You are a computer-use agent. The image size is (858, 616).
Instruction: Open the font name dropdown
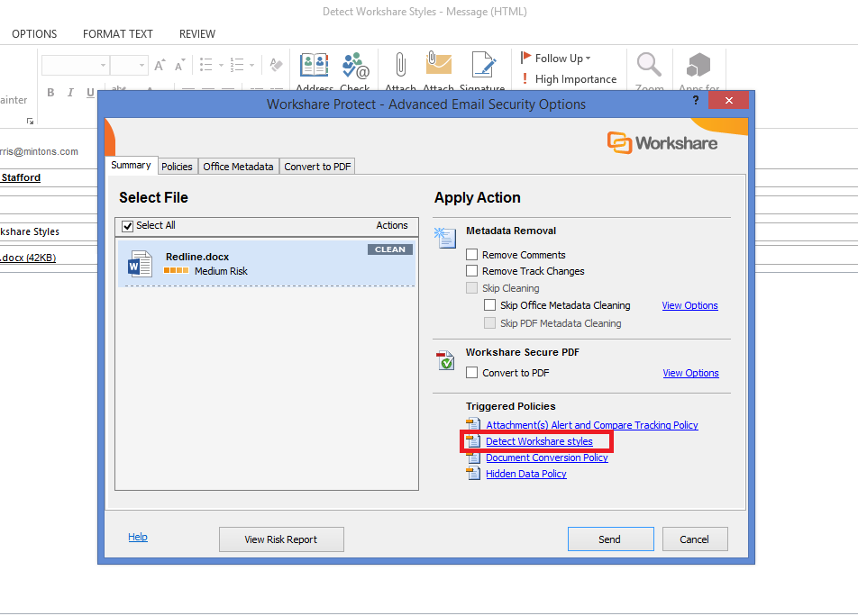pyautogui.click(x=103, y=66)
